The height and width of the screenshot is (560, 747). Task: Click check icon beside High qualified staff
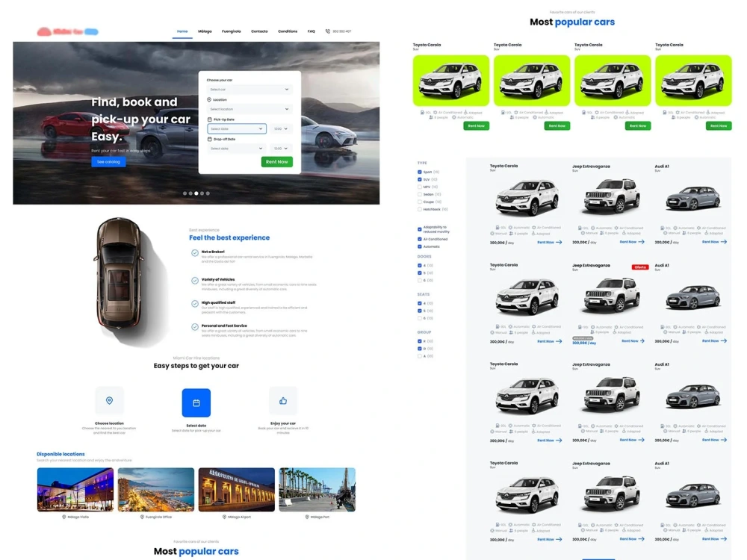coord(195,304)
